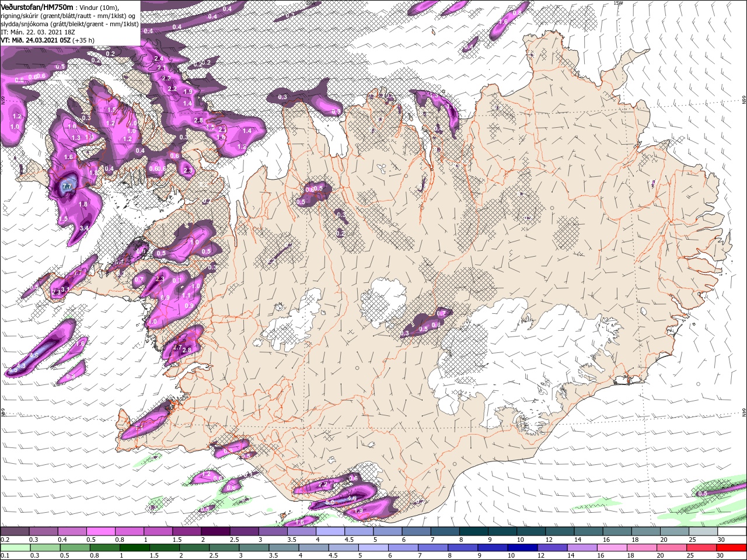Select the dark teal 8 swatch in the top legend row

[x=474, y=531]
